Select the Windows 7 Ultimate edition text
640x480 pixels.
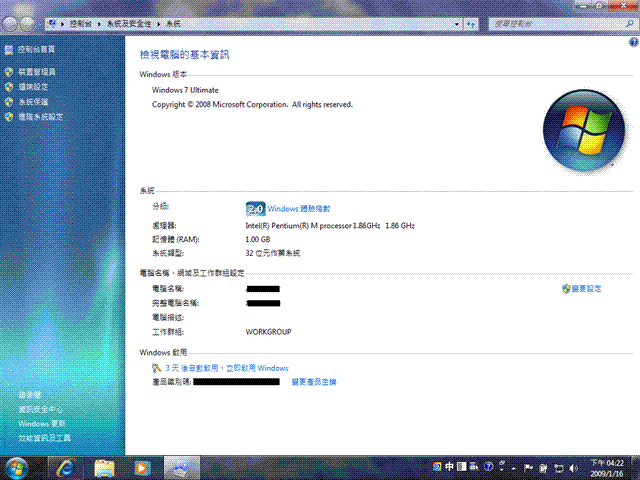coord(185,90)
